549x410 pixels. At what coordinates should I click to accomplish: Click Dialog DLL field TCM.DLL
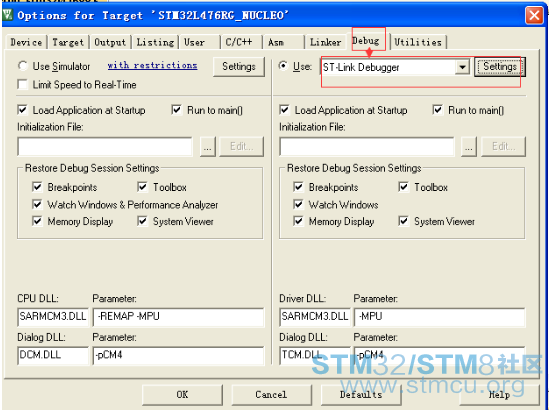[x=315, y=355]
